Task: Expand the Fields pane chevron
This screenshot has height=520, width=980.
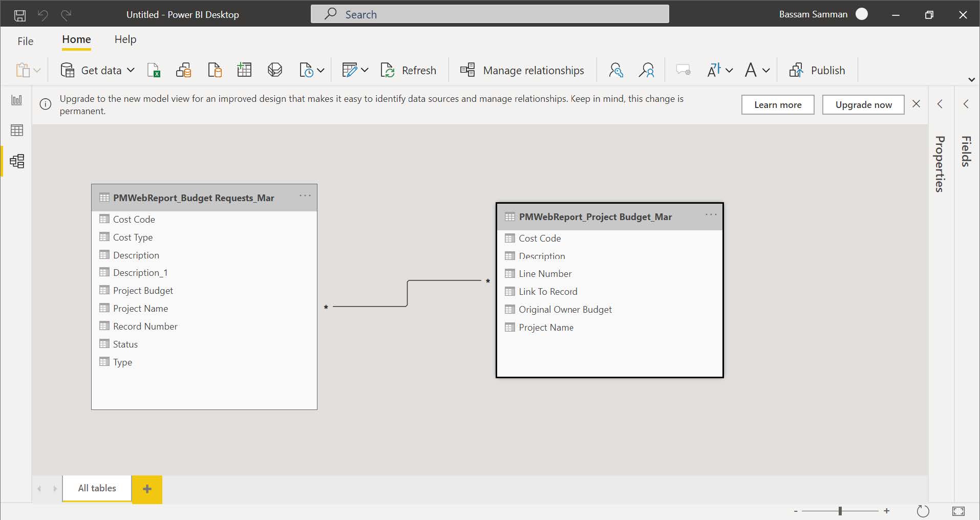Action: (966, 104)
